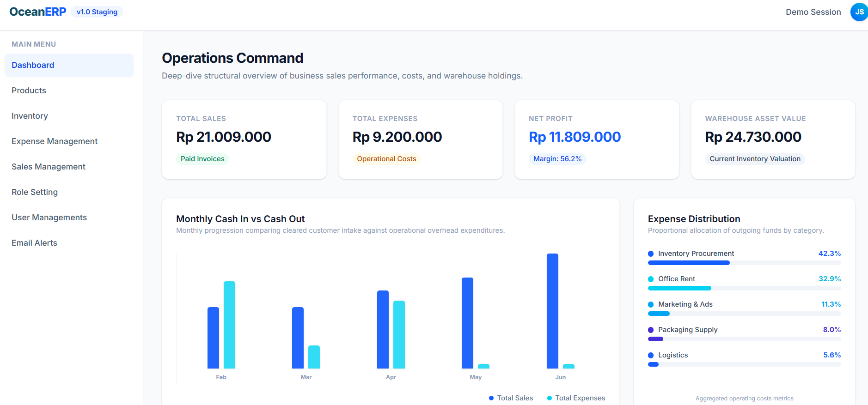Click the 5.6% percentage value
868x405 pixels.
point(832,355)
